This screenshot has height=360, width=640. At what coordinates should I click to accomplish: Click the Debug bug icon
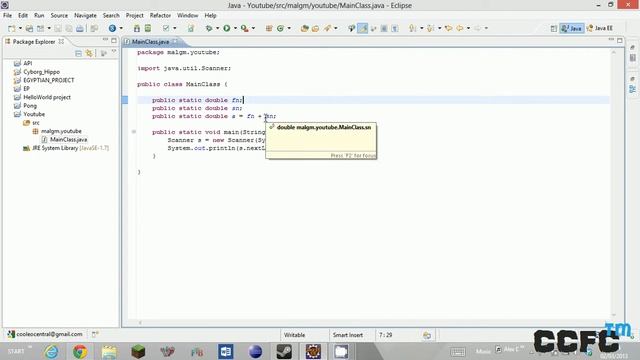[x=209, y=28]
